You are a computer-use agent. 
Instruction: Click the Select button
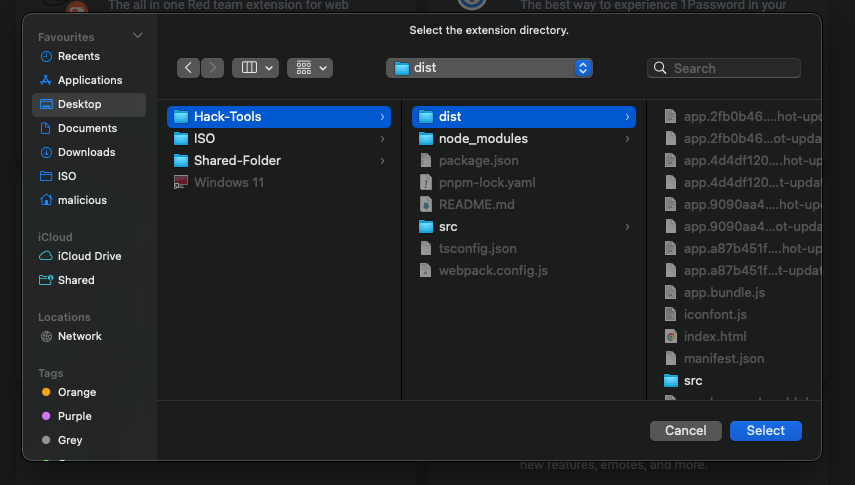pyautogui.click(x=766, y=430)
